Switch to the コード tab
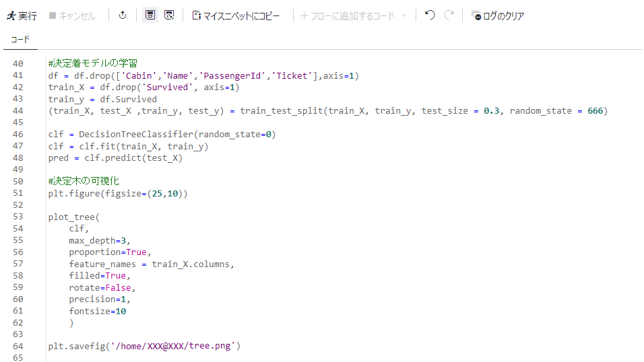 [20, 40]
